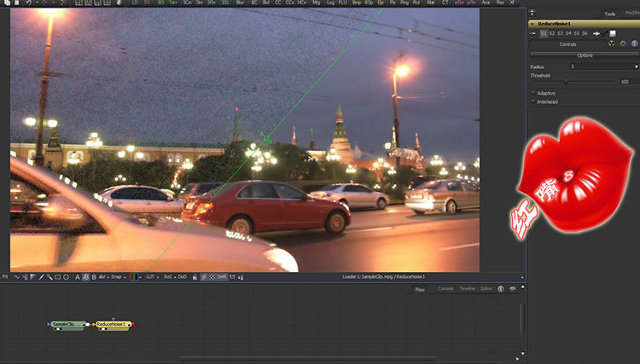The width and height of the screenshot is (640, 364).
Task: Open the Snap dropdown
Action: [119, 277]
